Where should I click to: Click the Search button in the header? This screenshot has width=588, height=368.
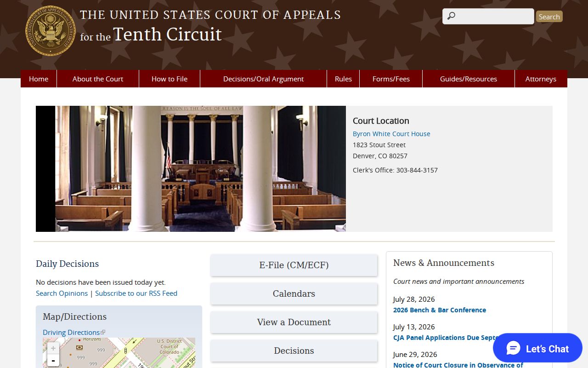point(549,17)
